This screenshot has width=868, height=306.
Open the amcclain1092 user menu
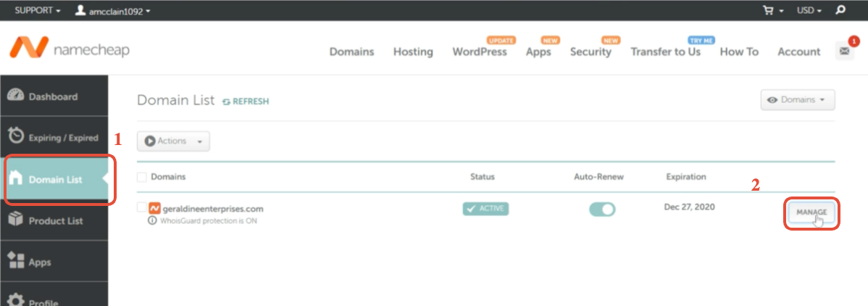pos(113,11)
